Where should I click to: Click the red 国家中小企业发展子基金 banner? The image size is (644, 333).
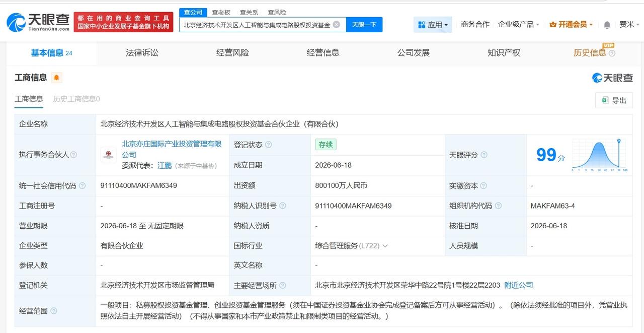[x=123, y=22]
